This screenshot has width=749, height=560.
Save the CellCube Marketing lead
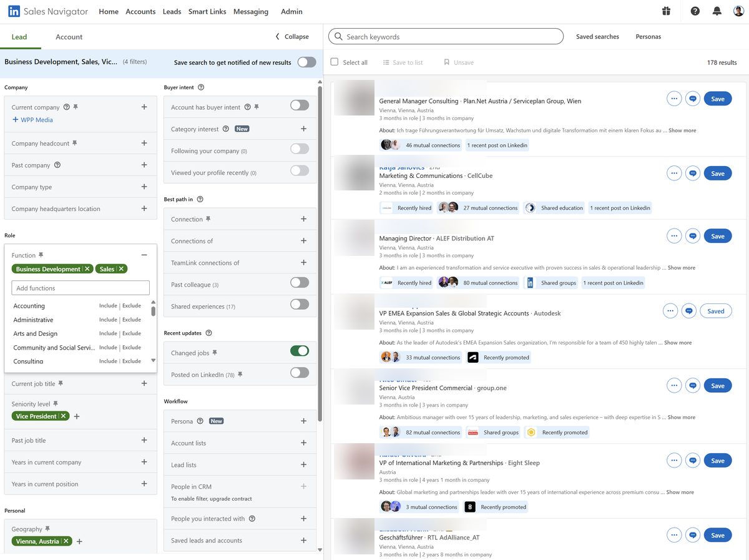718,174
